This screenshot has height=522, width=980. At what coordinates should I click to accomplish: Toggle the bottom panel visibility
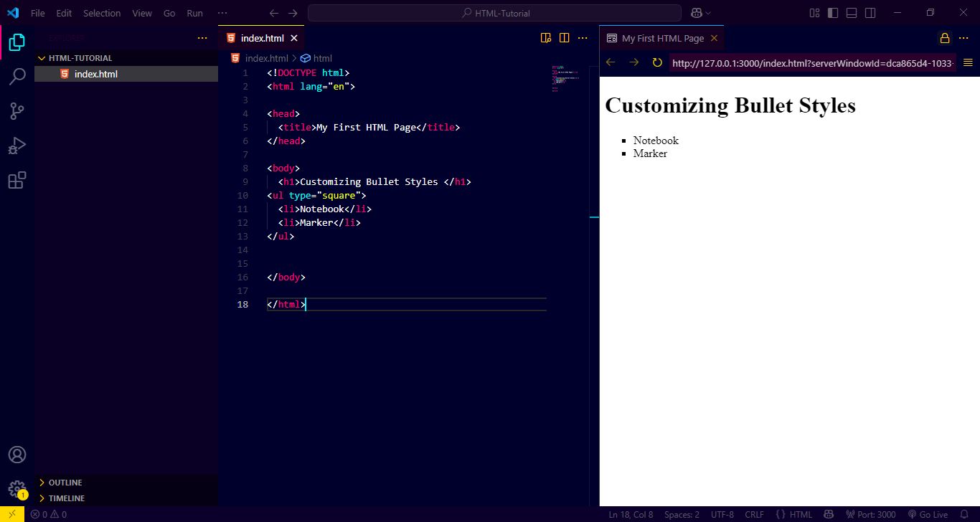[851, 12]
